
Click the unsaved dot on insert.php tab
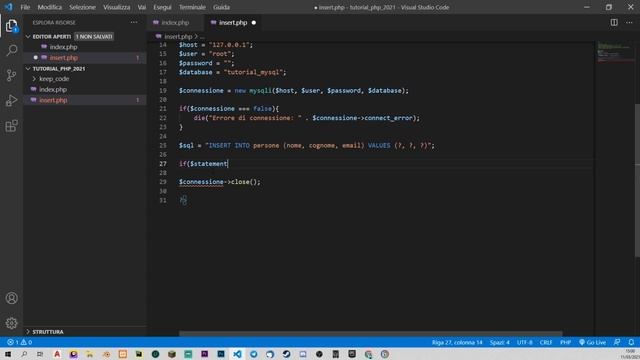coord(254,22)
